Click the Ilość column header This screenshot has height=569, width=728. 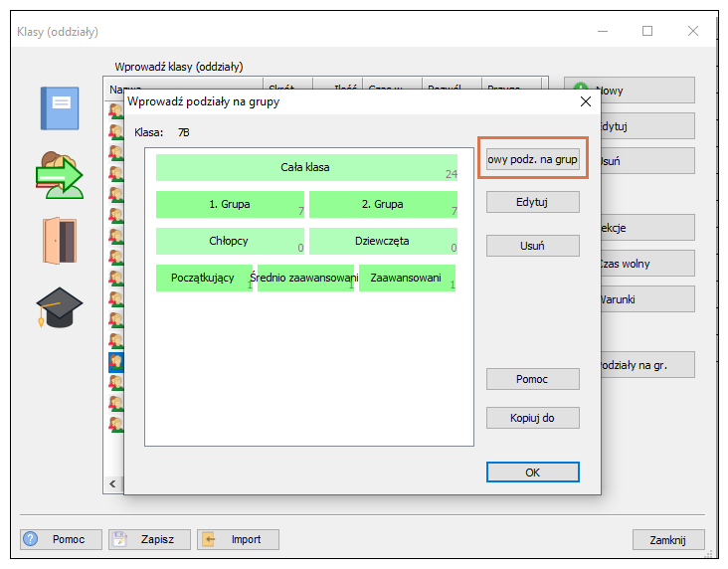tap(337, 85)
